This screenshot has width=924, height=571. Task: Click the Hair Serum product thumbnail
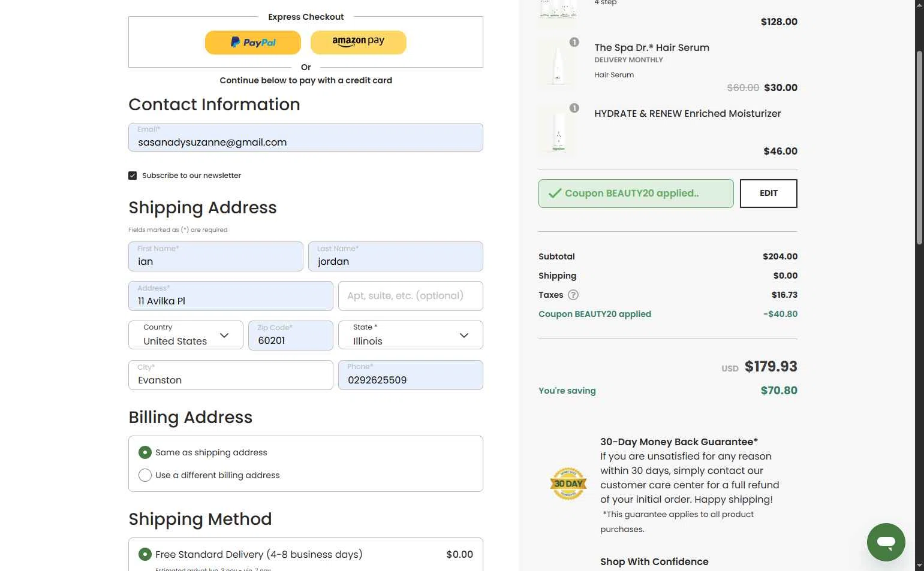[x=558, y=64]
